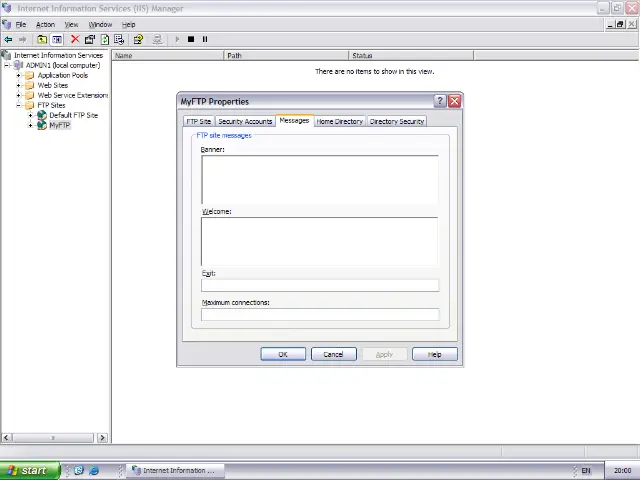The width and height of the screenshot is (640, 480).
Task: Expand the Web Service Extensions node
Action: click(x=18, y=95)
